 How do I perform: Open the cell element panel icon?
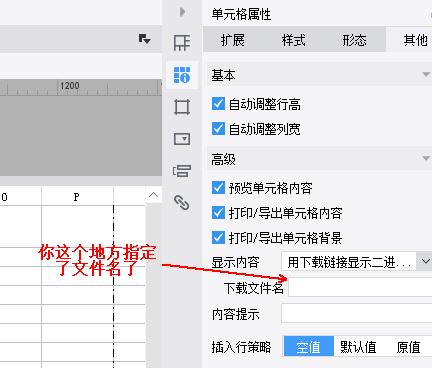point(182,43)
